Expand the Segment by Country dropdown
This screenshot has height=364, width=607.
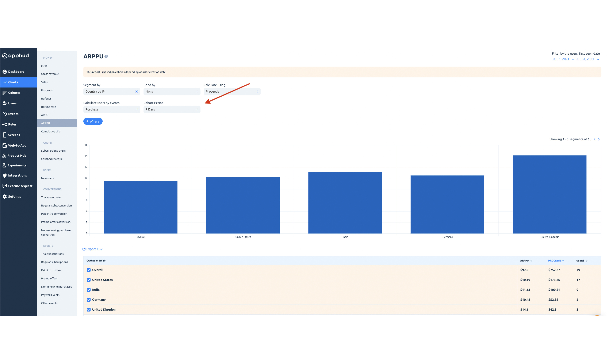tap(111, 91)
